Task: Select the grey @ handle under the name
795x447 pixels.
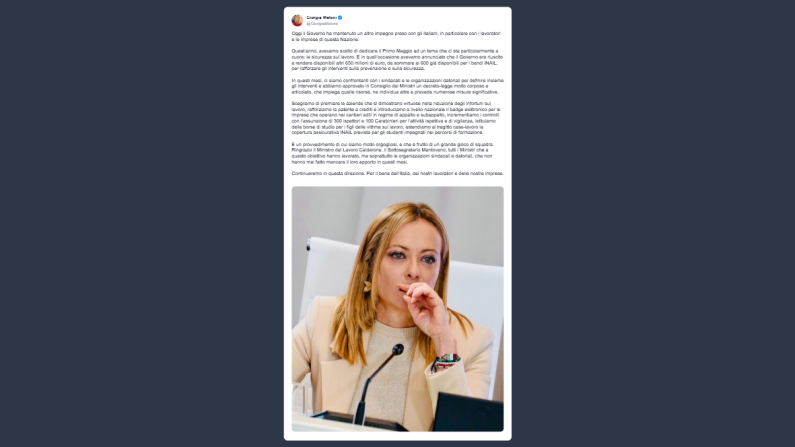Action: [x=322, y=24]
